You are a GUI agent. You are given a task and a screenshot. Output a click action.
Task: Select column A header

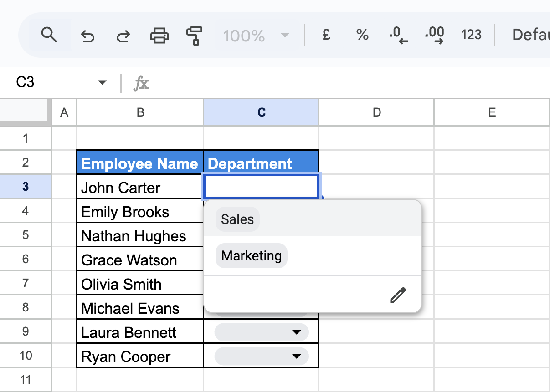pos(64,112)
